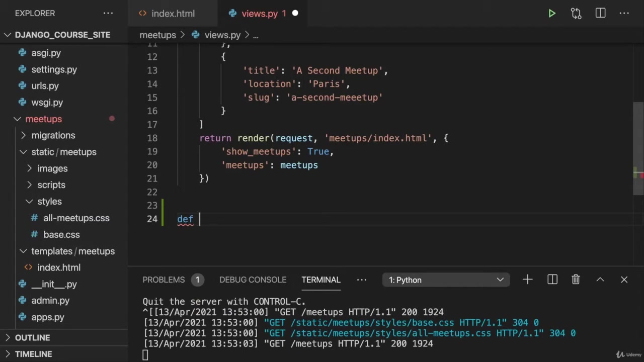Viewport: 644px width, 362px height.
Task: Run the Python file with play icon
Action: 552,14
